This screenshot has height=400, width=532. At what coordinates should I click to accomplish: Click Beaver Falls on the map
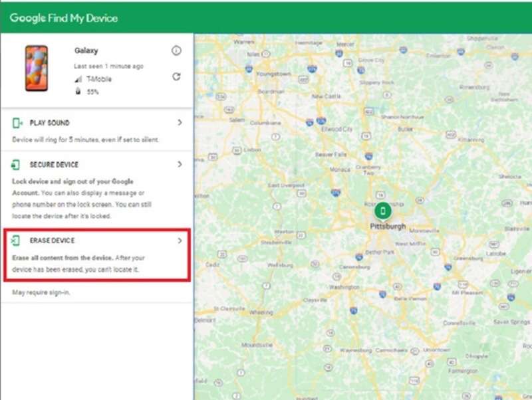tap(331, 155)
